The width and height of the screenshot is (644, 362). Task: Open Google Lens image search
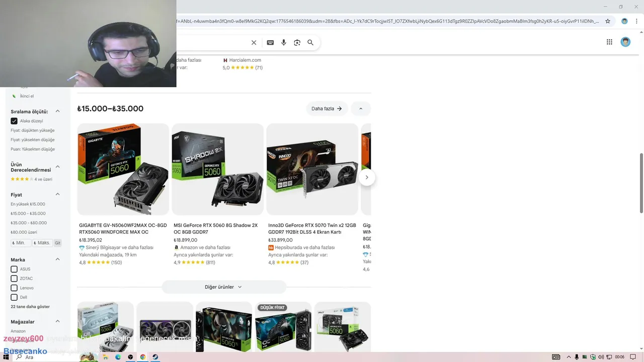coord(297,43)
